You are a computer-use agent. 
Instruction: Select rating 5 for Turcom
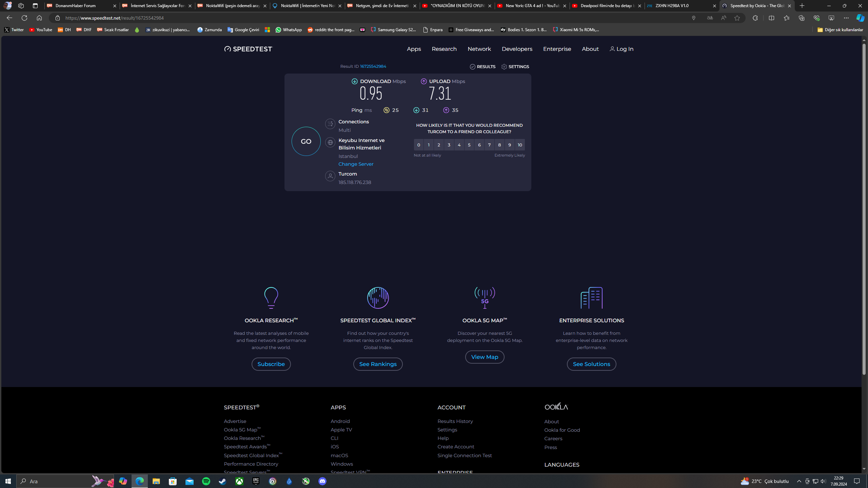(469, 145)
